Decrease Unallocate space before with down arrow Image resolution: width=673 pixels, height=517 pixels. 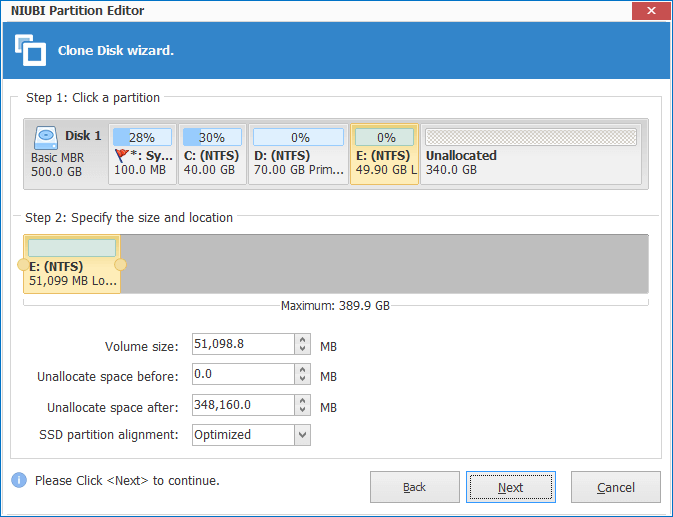coord(302,380)
